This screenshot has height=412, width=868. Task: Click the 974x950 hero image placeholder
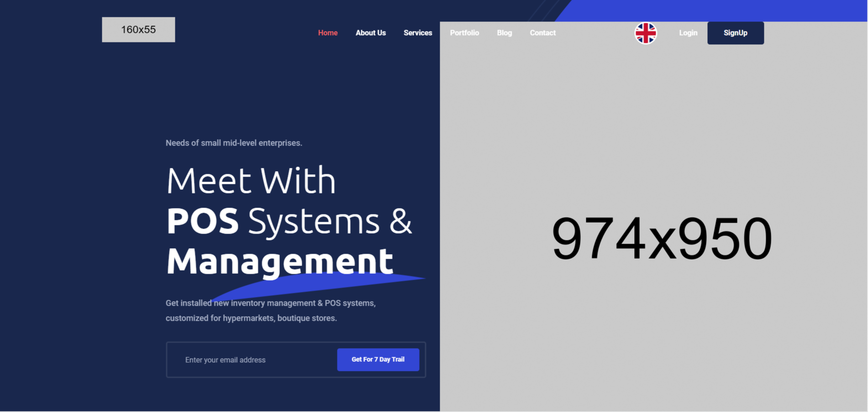coord(661,238)
